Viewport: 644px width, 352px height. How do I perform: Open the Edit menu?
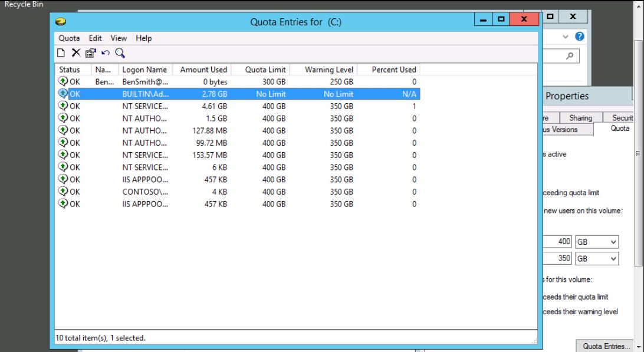click(x=96, y=38)
